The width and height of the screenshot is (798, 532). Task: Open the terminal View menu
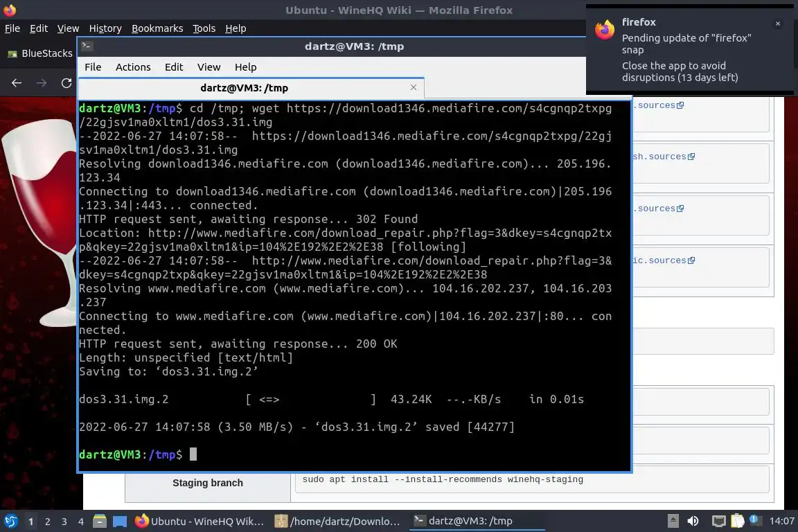tap(209, 67)
